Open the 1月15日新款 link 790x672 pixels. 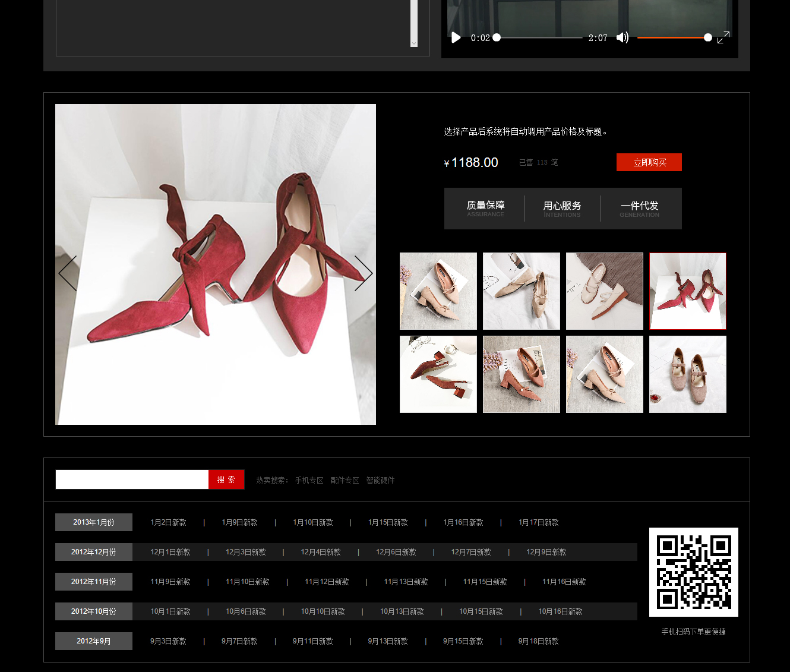pos(388,522)
